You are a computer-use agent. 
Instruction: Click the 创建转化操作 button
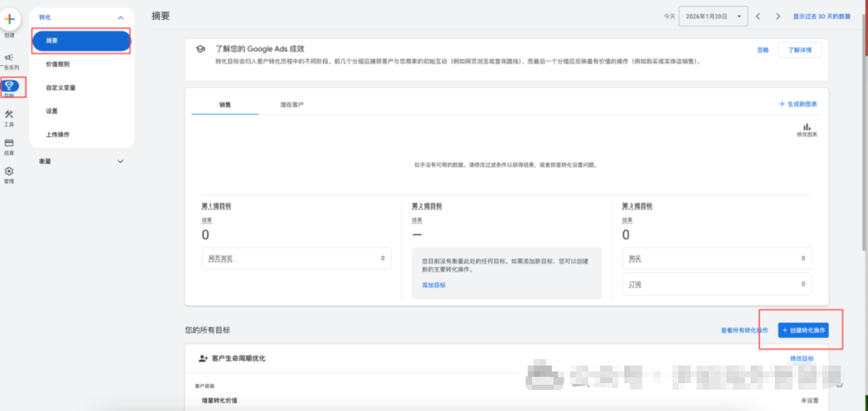pyautogui.click(x=803, y=330)
